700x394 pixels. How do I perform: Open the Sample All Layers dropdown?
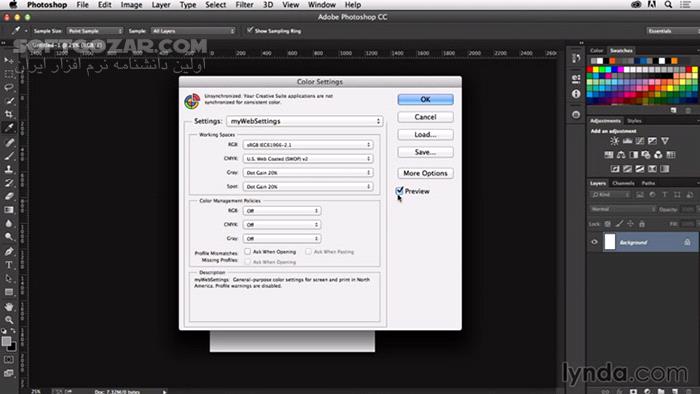point(193,31)
